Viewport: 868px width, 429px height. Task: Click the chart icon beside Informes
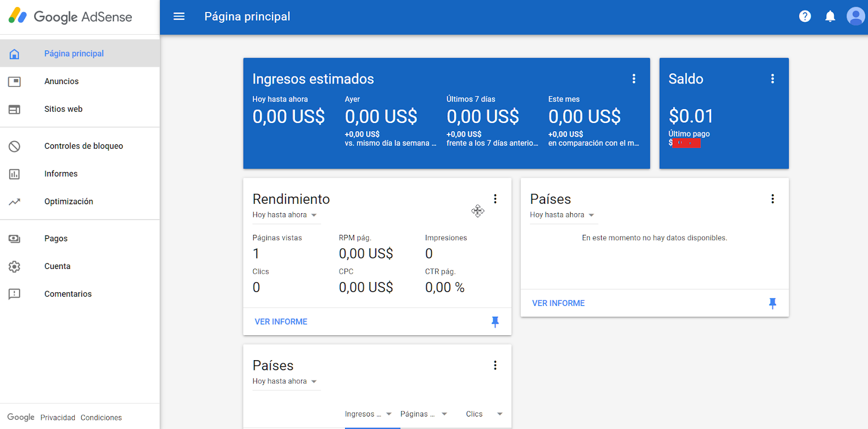pos(15,174)
